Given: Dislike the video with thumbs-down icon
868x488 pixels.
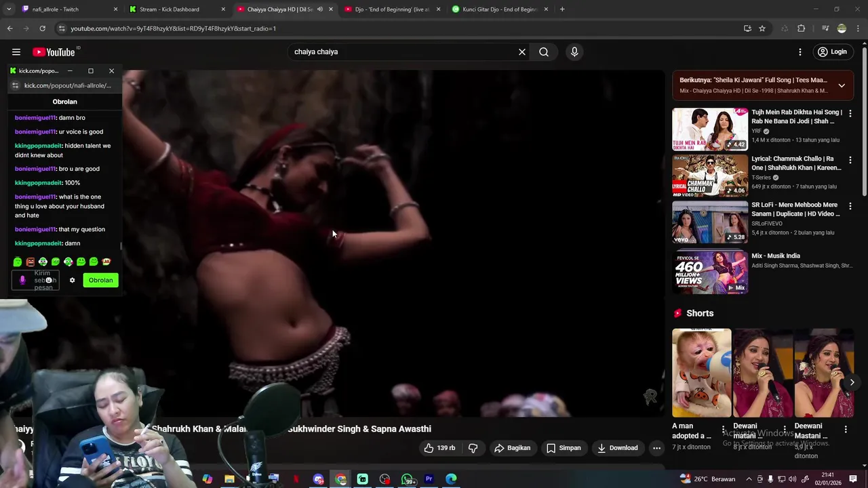Looking at the screenshot, I should click(473, 448).
